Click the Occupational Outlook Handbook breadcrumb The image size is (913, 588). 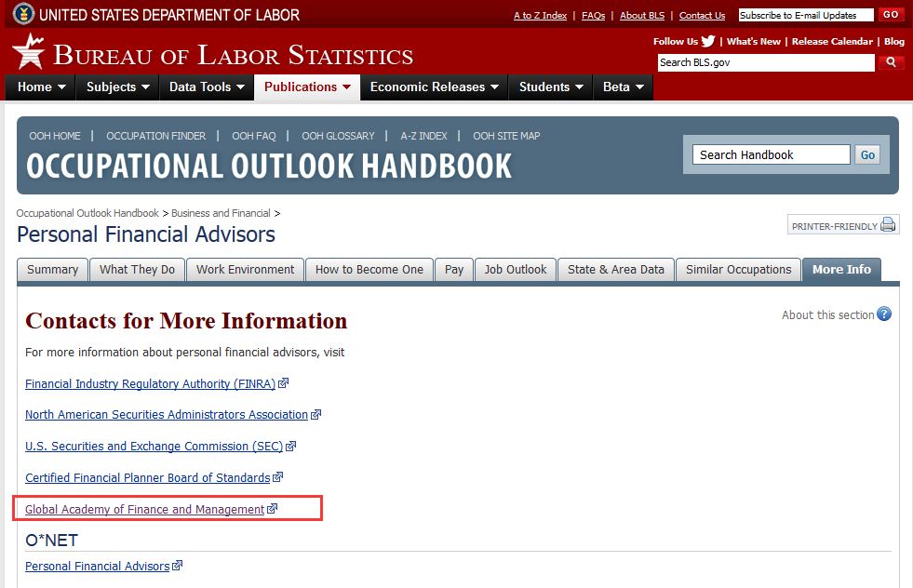87,213
